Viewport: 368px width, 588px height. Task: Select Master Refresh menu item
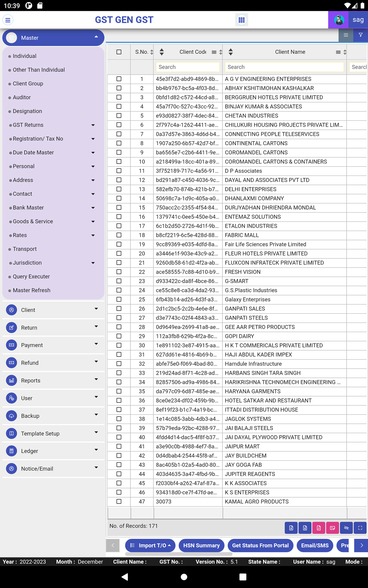point(32,290)
